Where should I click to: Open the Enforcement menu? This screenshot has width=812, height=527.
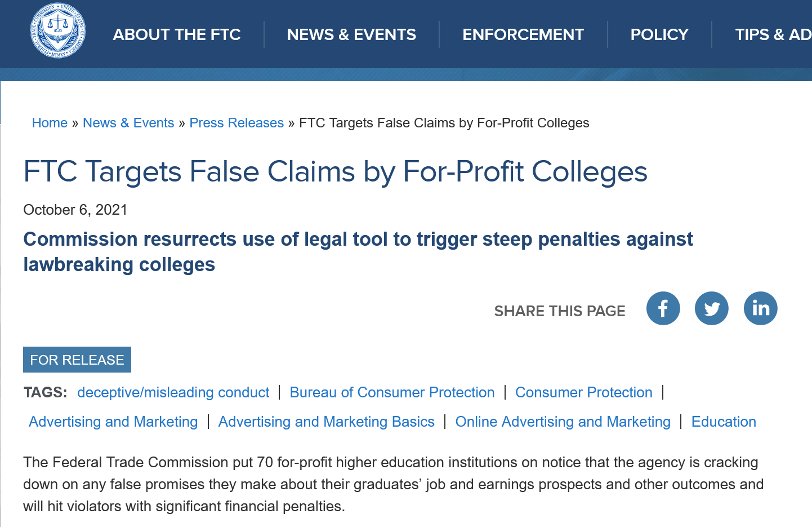(x=523, y=35)
